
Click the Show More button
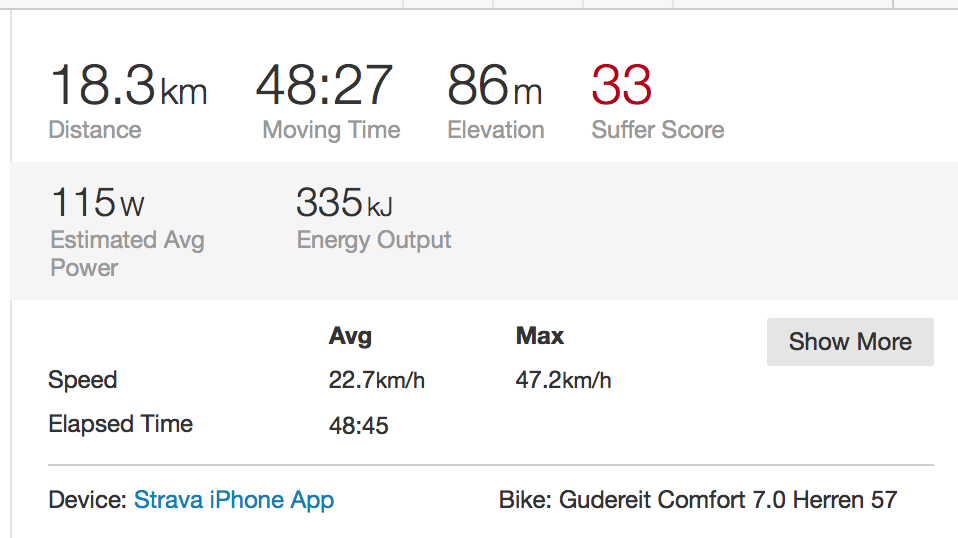850,342
